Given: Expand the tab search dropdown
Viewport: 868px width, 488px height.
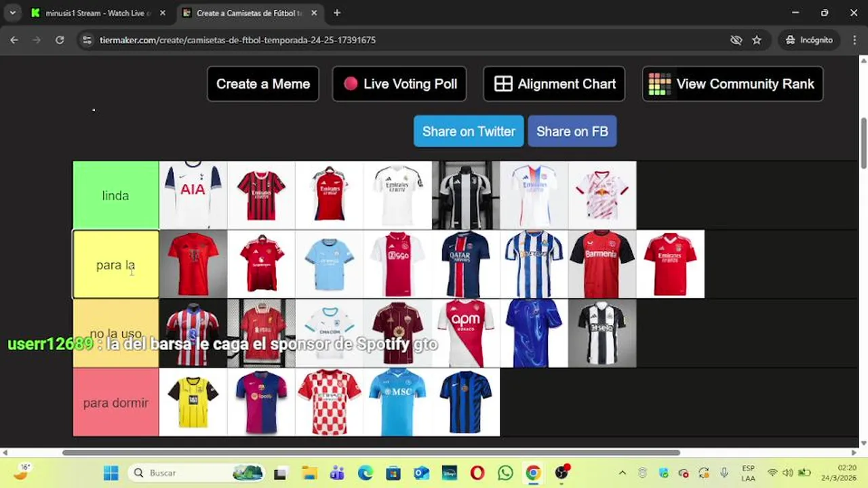Looking at the screenshot, I should tap(12, 13).
